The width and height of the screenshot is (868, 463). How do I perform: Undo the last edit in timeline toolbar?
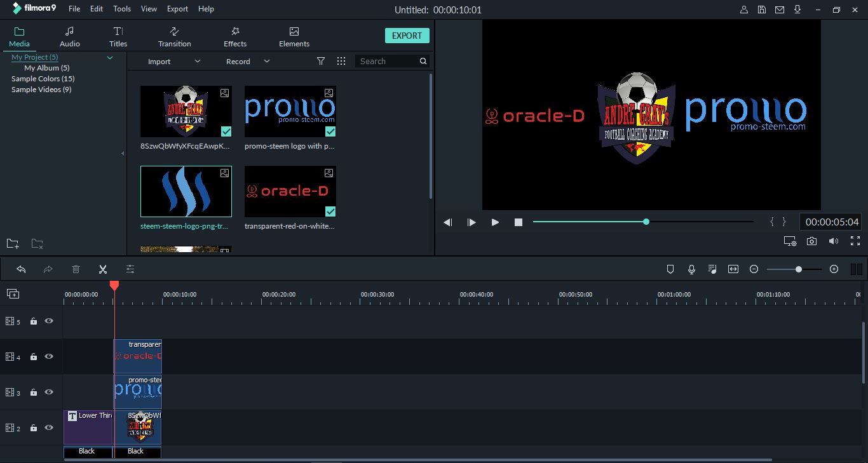pyautogui.click(x=21, y=269)
